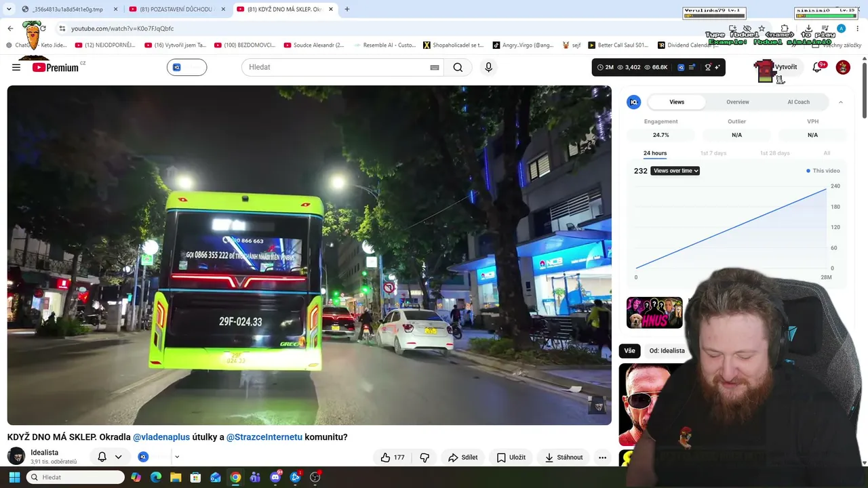Go to the YouTube Premium home logo

pos(56,67)
